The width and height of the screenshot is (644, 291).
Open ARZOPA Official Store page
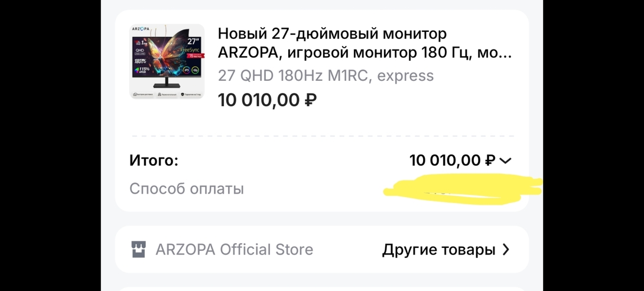click(x=234, y=250)
